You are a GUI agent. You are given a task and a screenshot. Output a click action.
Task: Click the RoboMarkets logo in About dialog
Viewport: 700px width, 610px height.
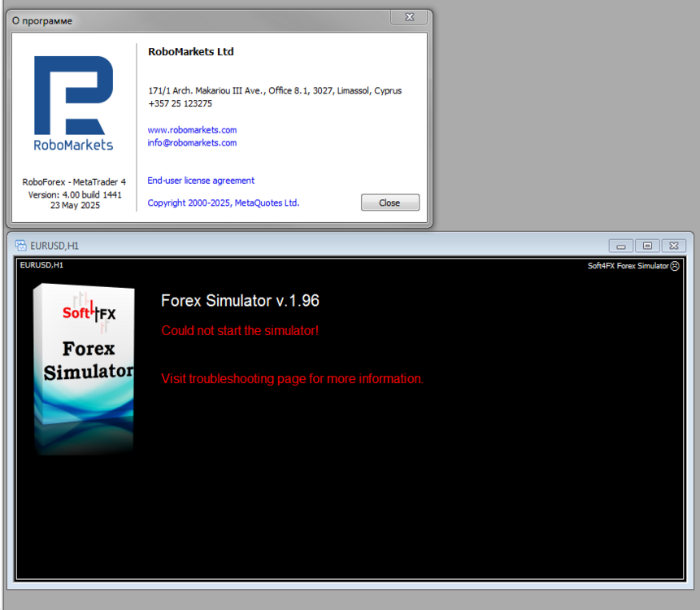tap(74, 103)
